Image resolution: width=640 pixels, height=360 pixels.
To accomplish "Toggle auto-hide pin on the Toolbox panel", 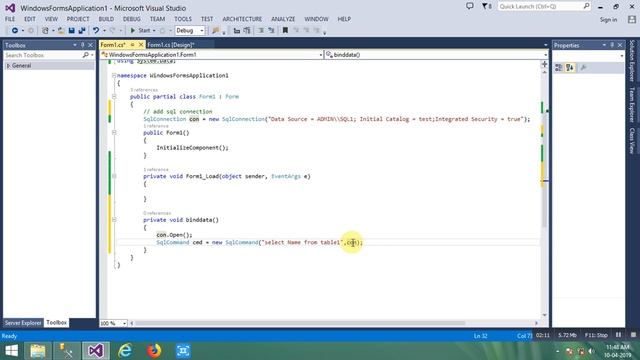I will [x=82, y=45].
